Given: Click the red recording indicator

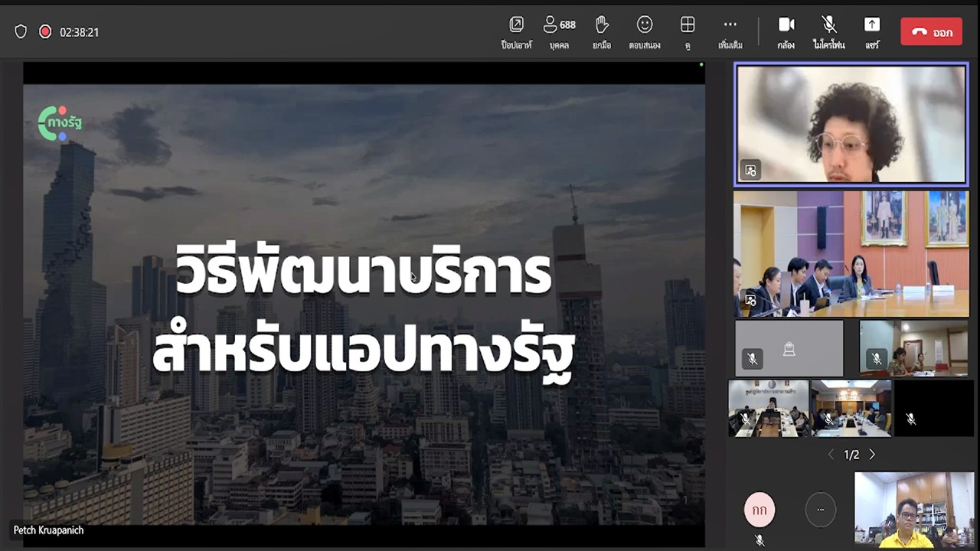Looking at the screenshot, I should click(45, 32).
